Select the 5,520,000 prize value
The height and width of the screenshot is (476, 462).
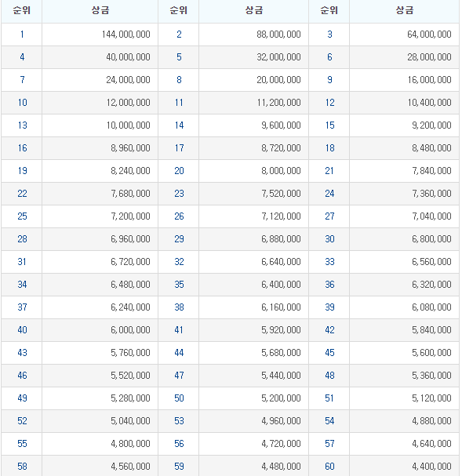[130, 376]
